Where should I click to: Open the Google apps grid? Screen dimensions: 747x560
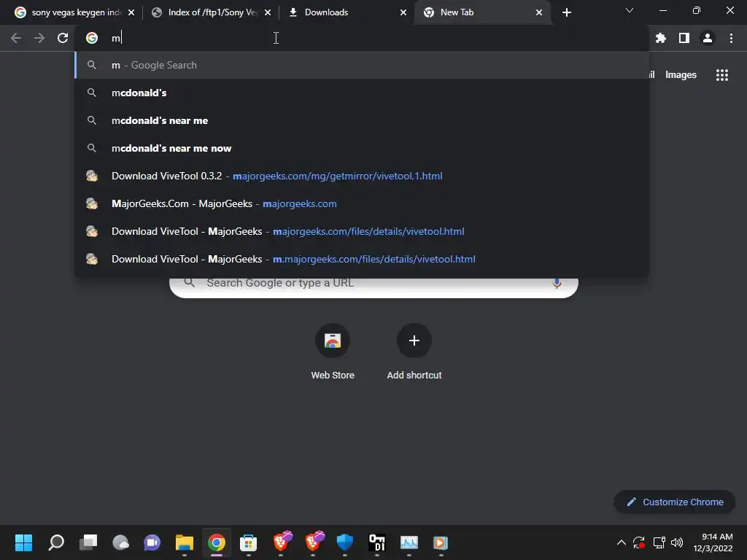coord(721,75)
